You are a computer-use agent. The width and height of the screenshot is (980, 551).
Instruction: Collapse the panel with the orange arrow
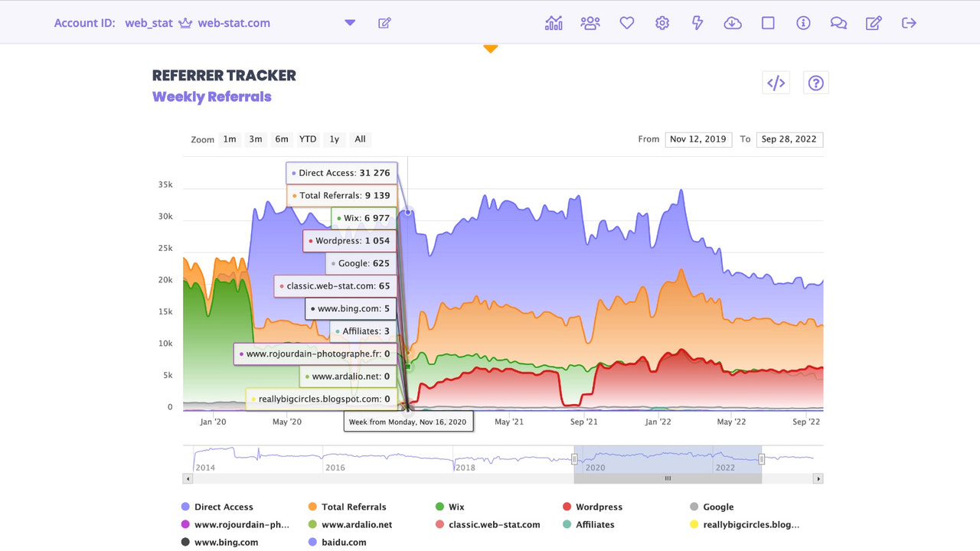pos(490,47)
